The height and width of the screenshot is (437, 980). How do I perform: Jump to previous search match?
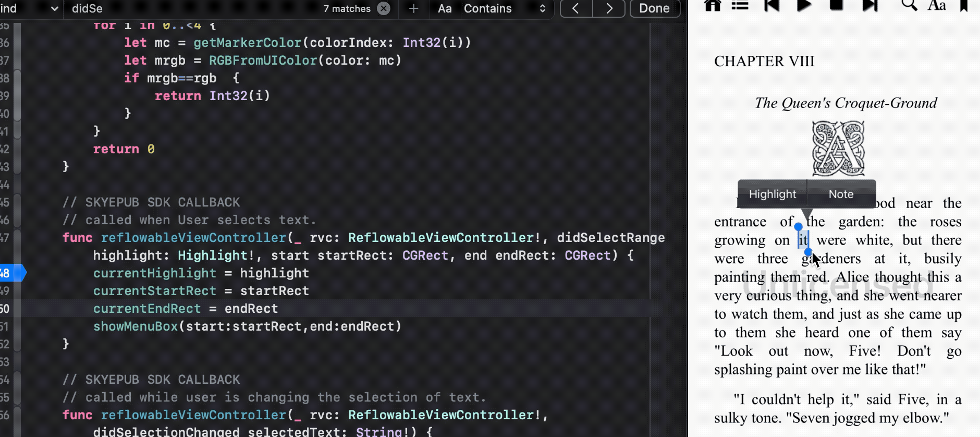coord(576,8)
